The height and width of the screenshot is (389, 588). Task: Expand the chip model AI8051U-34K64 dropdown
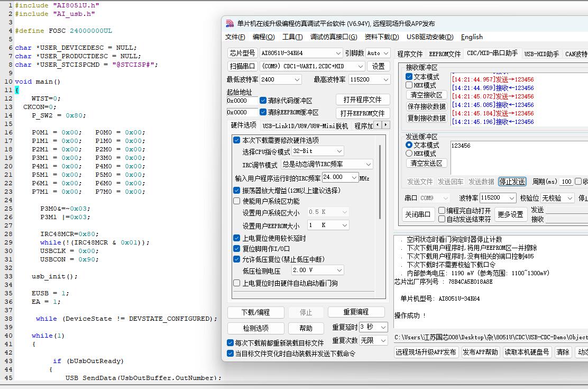click(338, 53)
